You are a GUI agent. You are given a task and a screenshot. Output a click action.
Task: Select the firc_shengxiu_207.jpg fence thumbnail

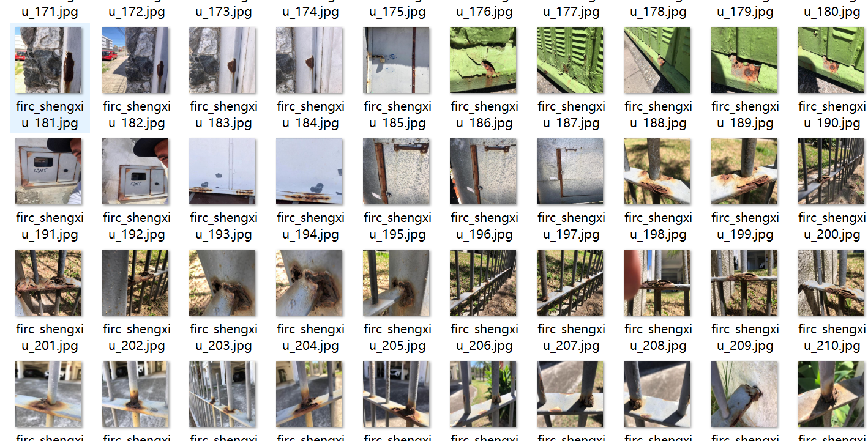pyautogui.click(x=570, y=283)
